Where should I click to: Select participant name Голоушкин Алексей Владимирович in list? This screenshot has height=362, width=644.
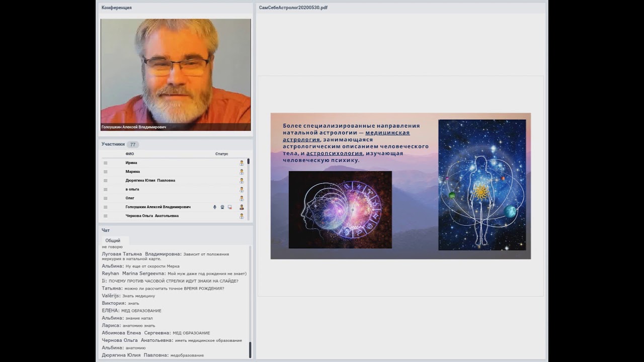coord(158,207)
